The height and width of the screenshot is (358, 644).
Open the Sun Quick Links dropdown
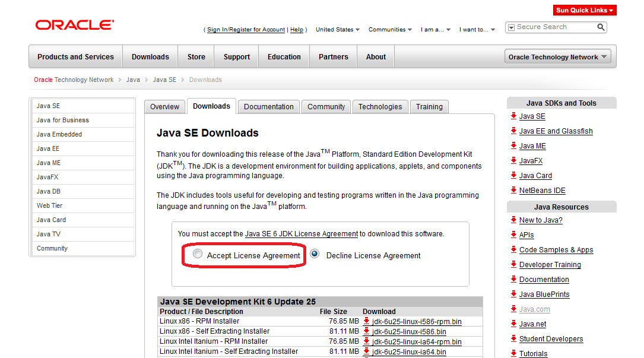click(585, 10)
